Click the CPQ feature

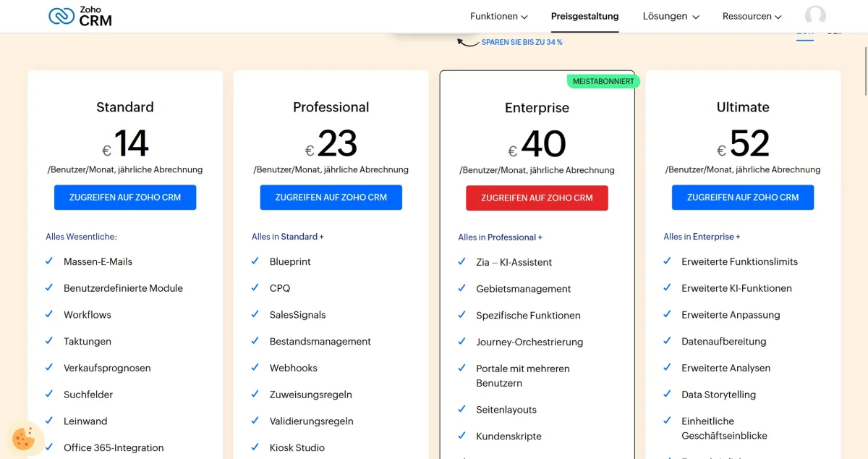pos(280,288)
